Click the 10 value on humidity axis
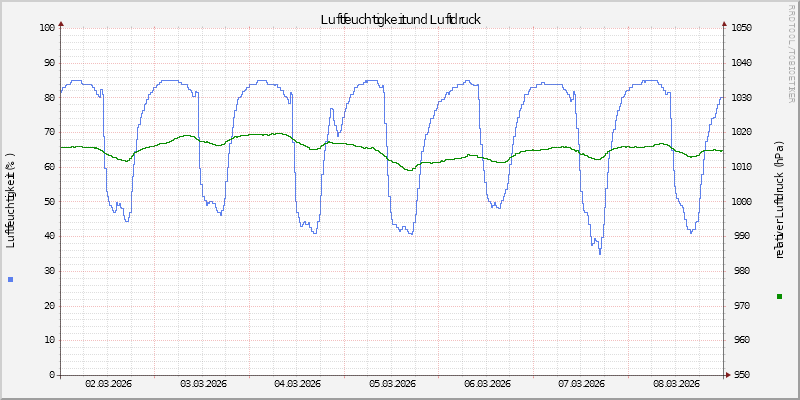This screenshot has height=400, width=800. pyautogui.click(x=49, y=340)
